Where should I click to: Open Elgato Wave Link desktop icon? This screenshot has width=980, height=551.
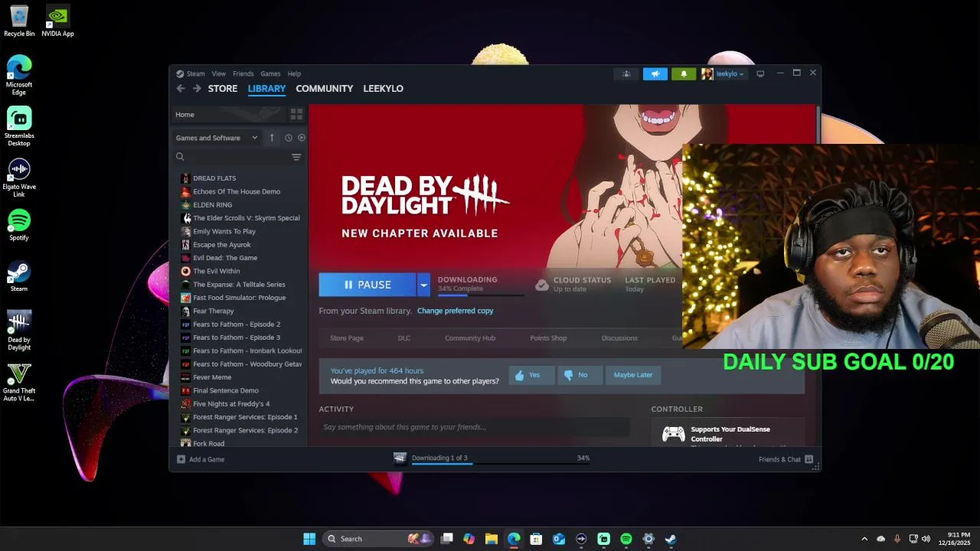19,178
